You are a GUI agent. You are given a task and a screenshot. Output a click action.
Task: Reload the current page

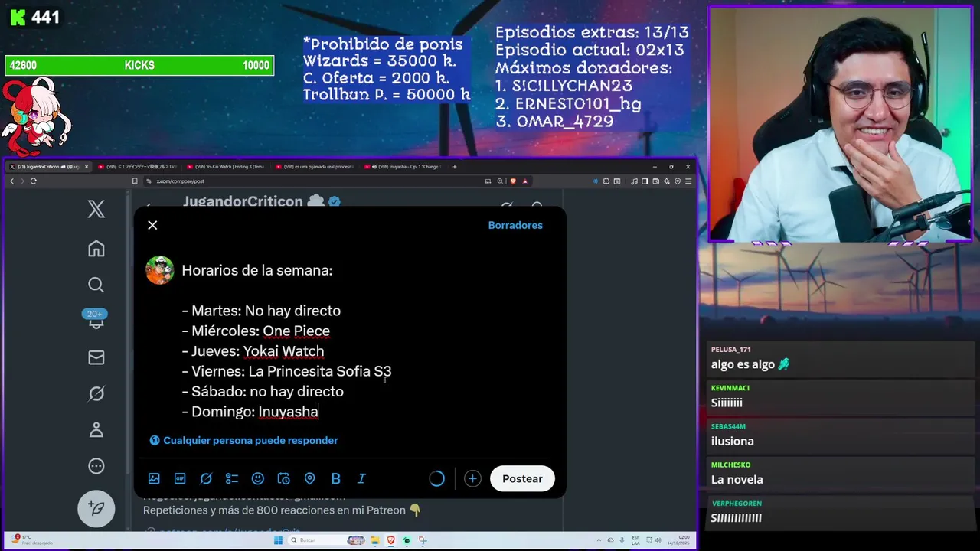tap(34, 181)
